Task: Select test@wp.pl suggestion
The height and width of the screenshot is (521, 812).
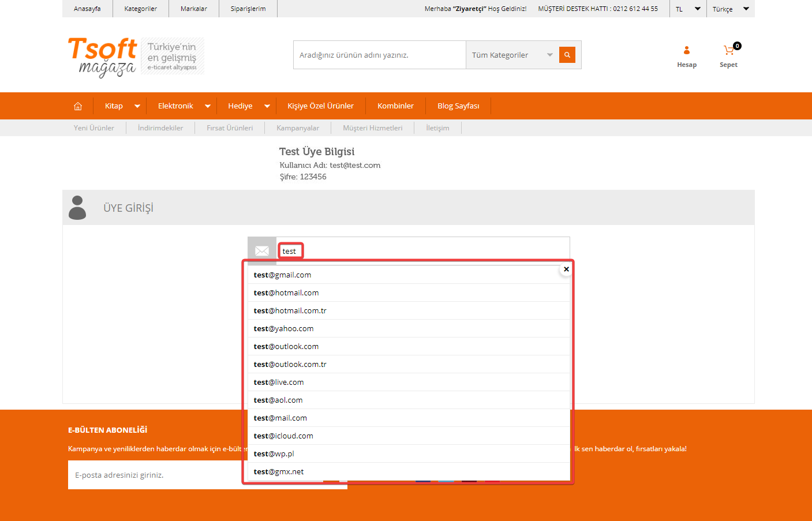Action: tap(409, 454)
